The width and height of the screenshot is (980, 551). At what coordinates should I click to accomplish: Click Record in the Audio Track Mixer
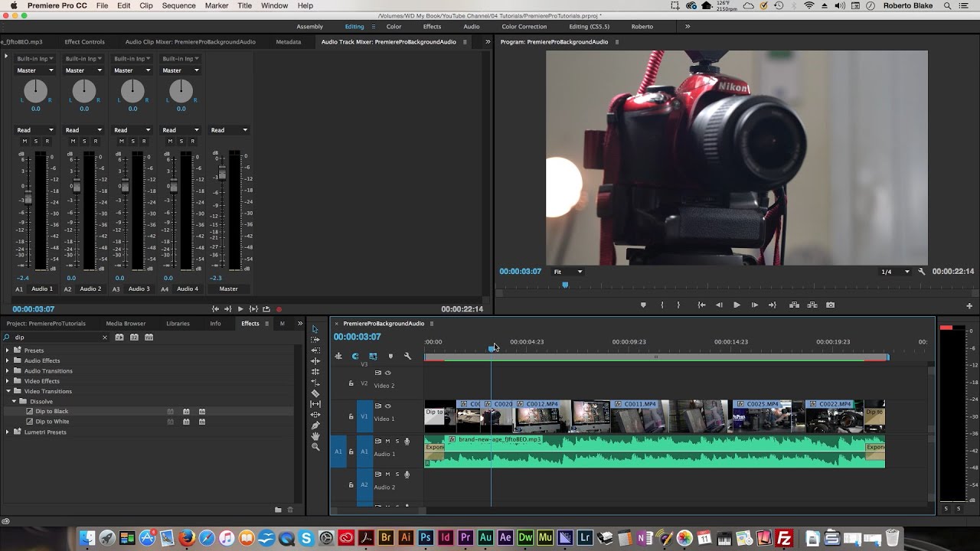[279, 309]
